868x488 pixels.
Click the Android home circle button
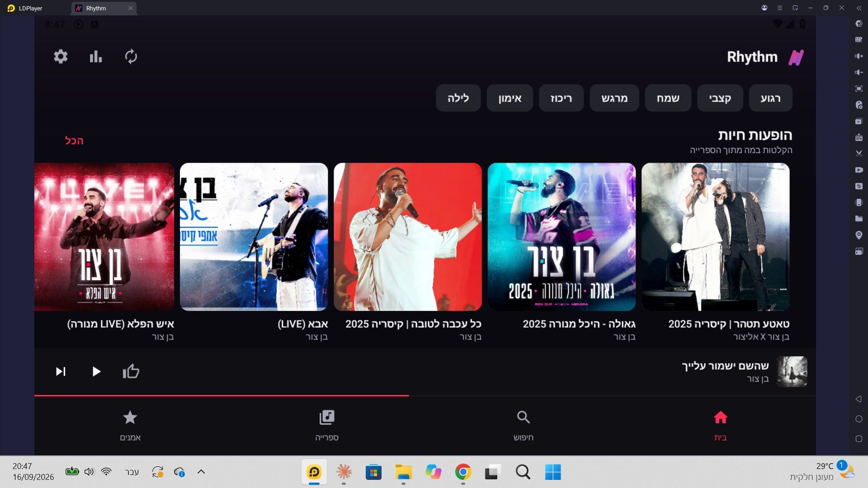click(x=859, y=419)
